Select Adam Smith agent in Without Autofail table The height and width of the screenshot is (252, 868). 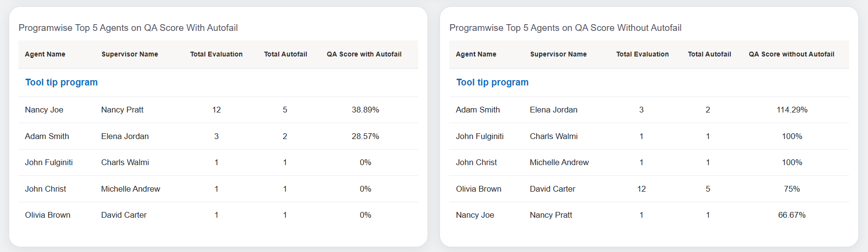478,110
